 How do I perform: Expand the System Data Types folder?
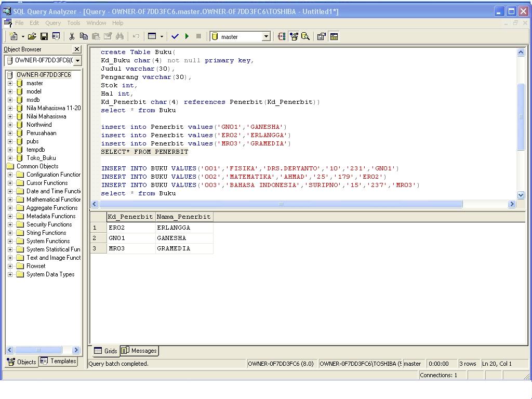point(10,274)
